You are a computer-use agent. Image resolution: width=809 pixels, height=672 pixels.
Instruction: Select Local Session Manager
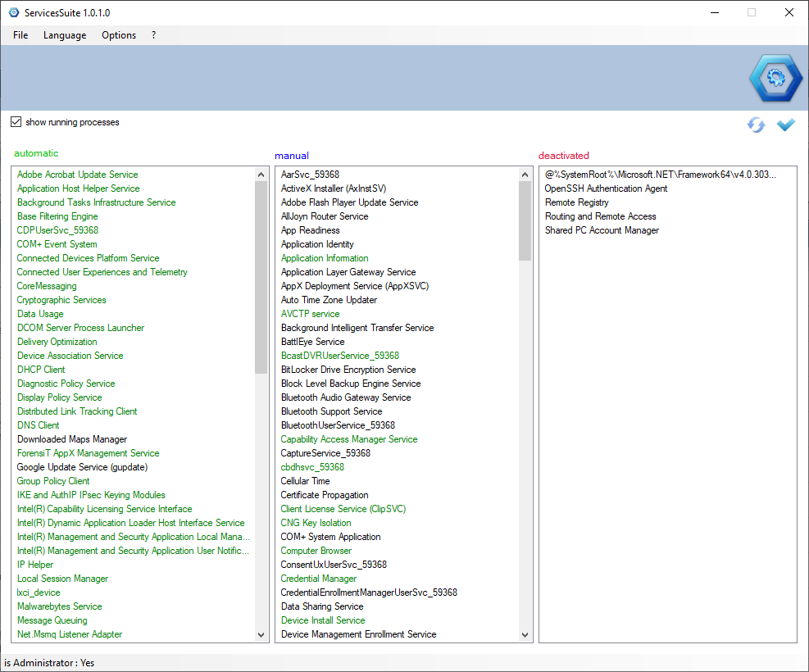(x=62, y=578)
